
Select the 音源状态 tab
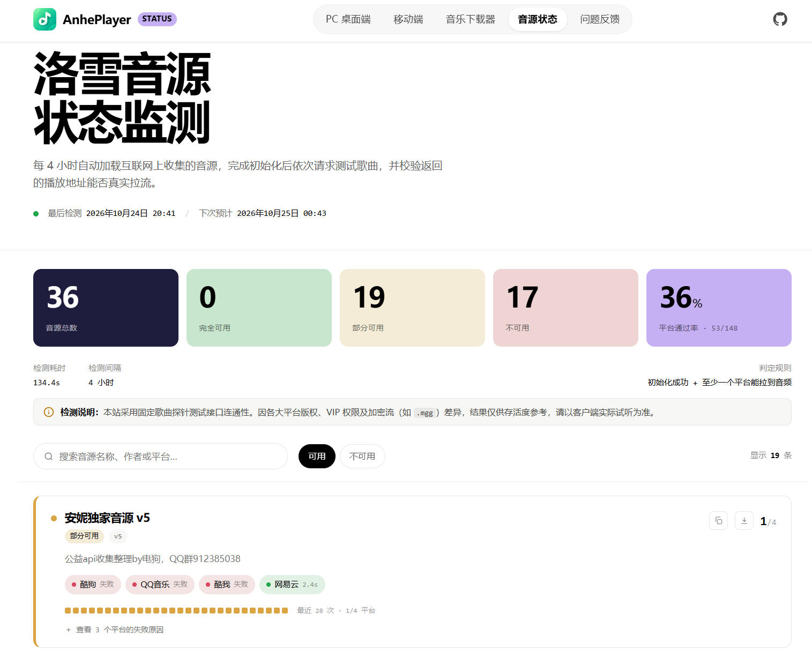pyautogui.click(x=538, y=19)
